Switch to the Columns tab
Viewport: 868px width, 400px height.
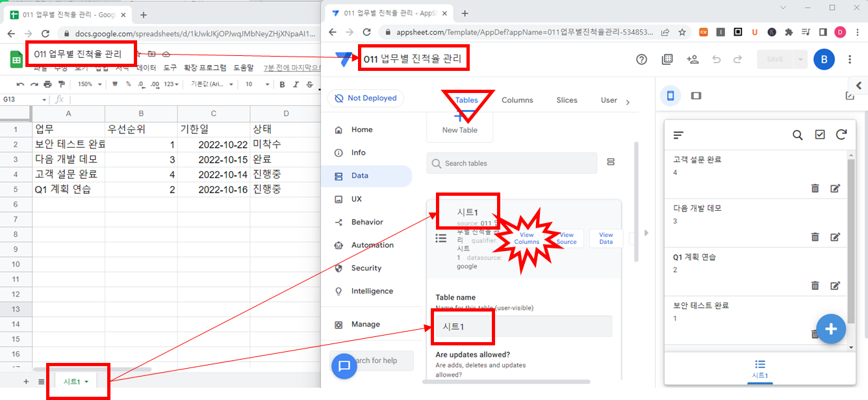517,100
